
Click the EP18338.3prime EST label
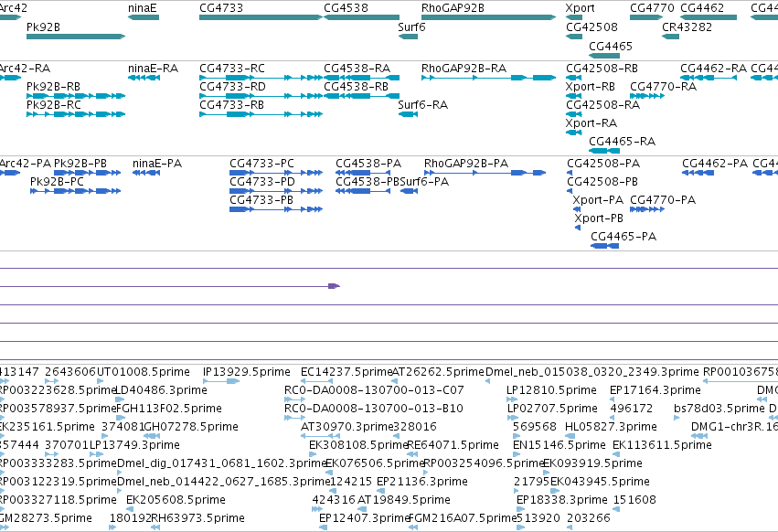click(562, 500)
